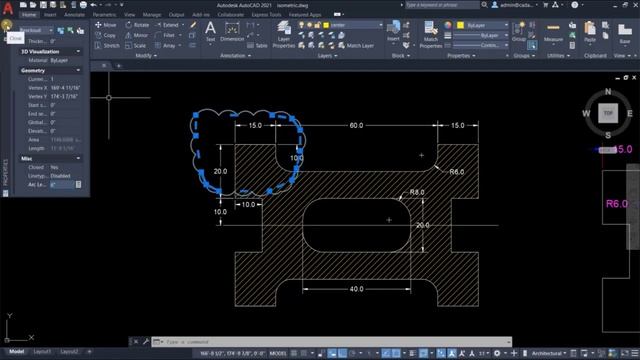Open the View ribbon tab
Screen dimensions: 640x360
coord(130,15)
